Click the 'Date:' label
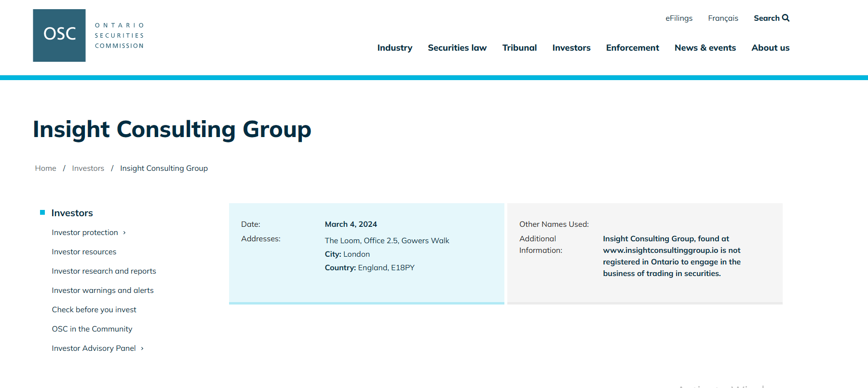 coord(250,224)
